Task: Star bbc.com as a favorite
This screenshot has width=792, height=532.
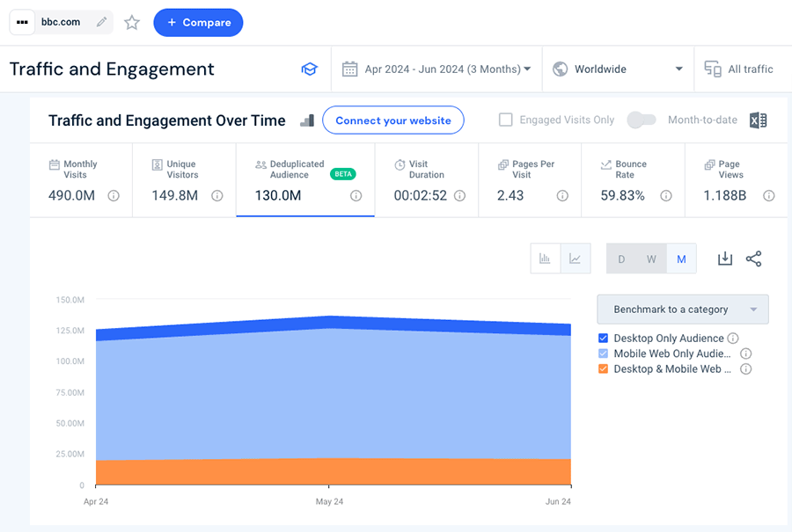Action: click(132, 22)
